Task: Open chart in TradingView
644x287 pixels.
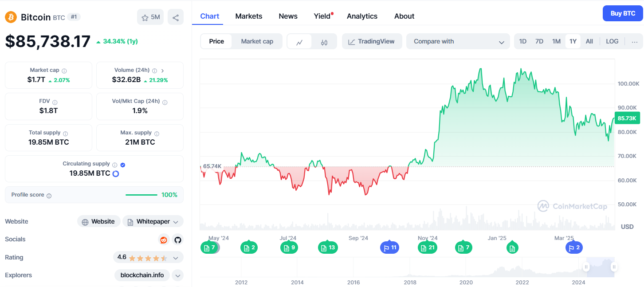Action: pyautogui.click(x=372, y=41)
